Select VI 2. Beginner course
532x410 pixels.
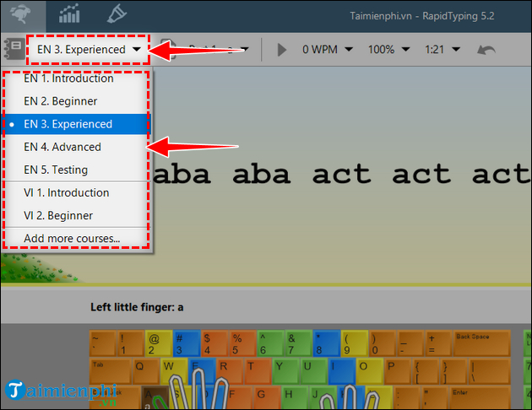[x=77, y=215]
